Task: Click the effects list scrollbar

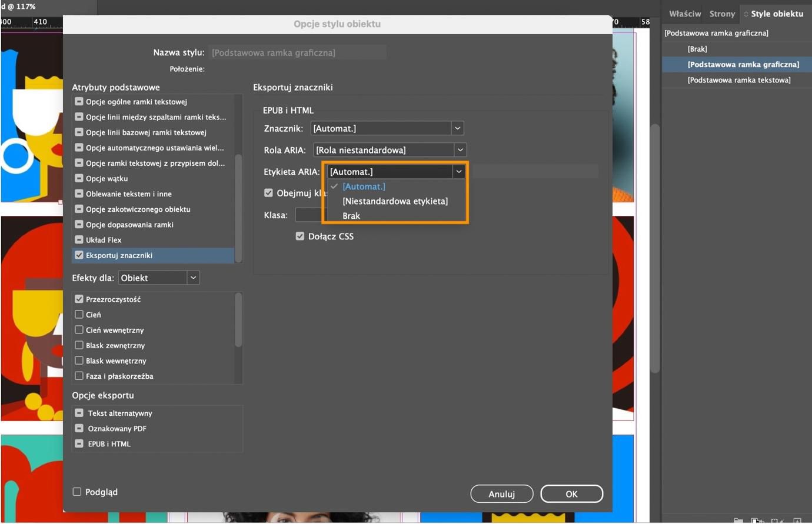Action: 238,320
